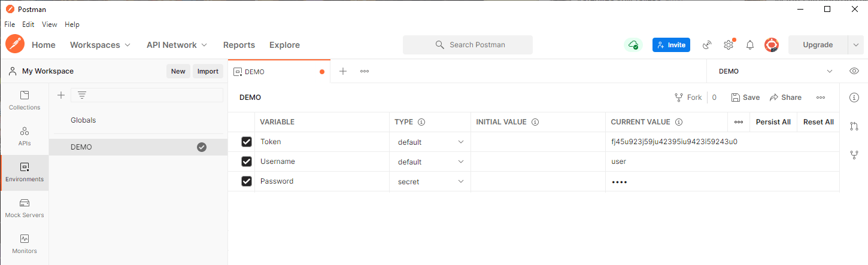868x265 pixels.
Task: Uncheck the Token variable checkbox
Action: pyautogui.click(x=246, y=142)
